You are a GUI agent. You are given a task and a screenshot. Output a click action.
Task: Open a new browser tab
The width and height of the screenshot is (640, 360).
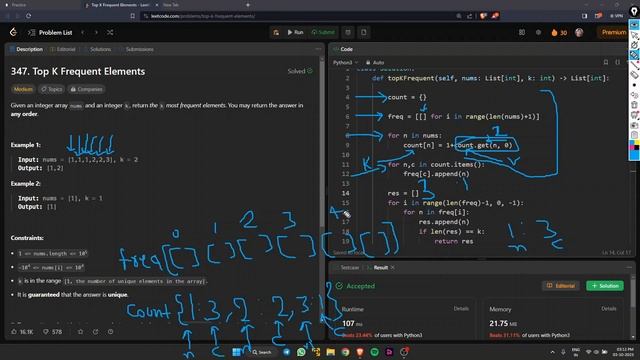248,5
